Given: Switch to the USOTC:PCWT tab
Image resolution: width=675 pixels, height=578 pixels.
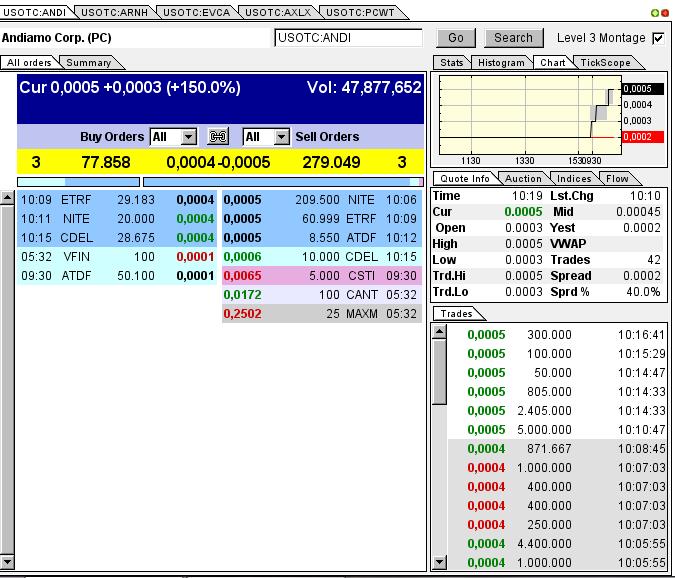Looking at the screenshot, I should [x=360, y=12].
